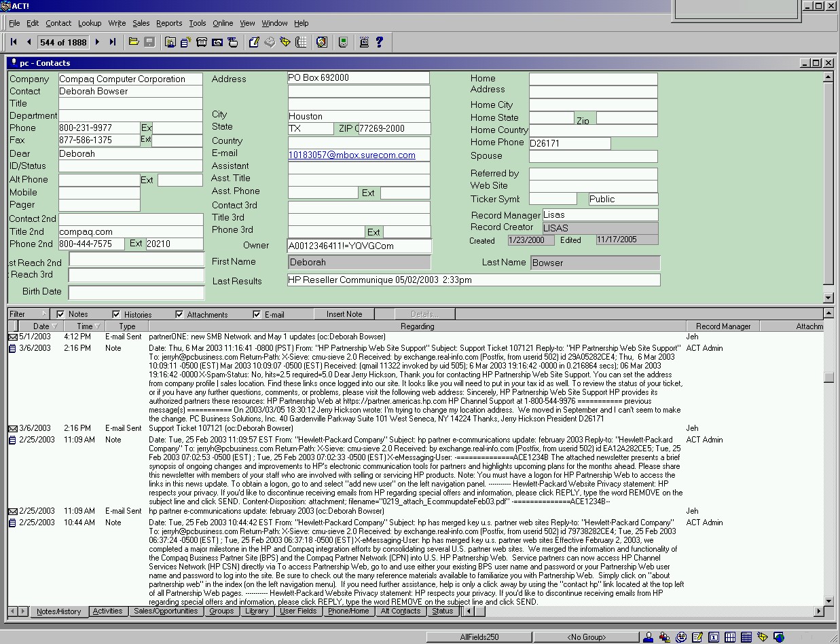Click the handheld device sync icon

[x=343, y=42]
